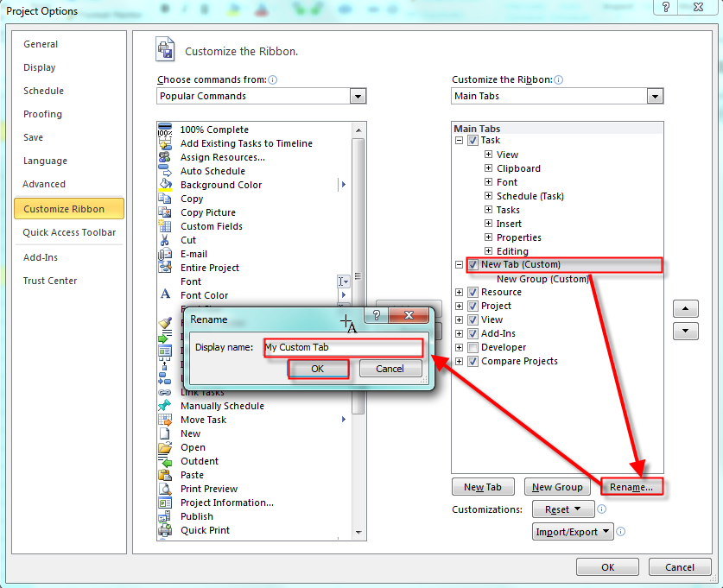
Task: Click the New Group button
Action: pyautogui.click(x=556, y=487)
